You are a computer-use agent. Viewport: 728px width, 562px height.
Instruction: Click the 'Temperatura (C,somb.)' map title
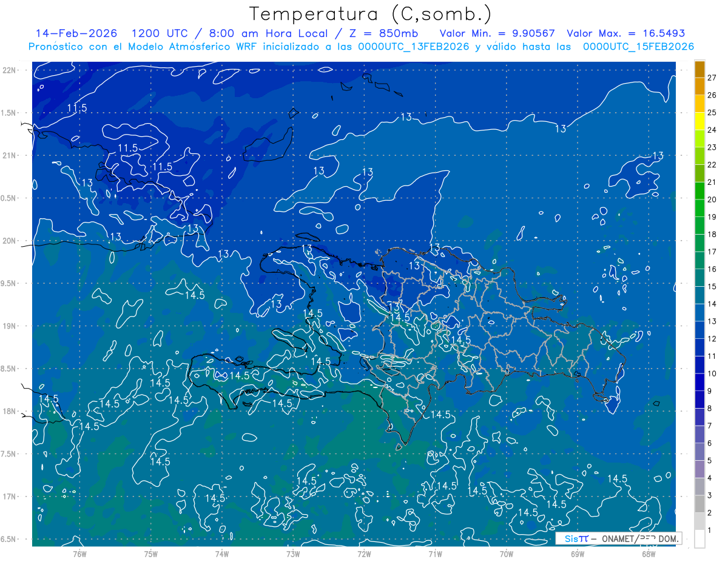(371, 14)
